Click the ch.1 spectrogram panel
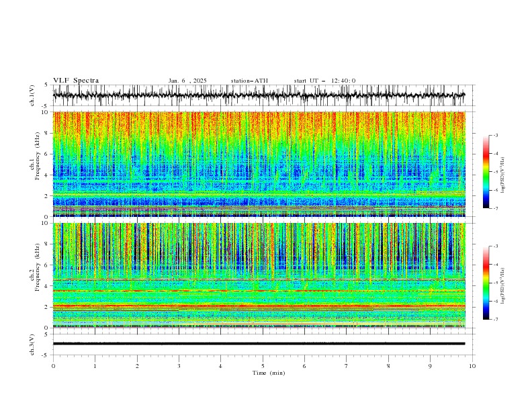The width and height of the screenshot is (532, 411). coord(259,164)
